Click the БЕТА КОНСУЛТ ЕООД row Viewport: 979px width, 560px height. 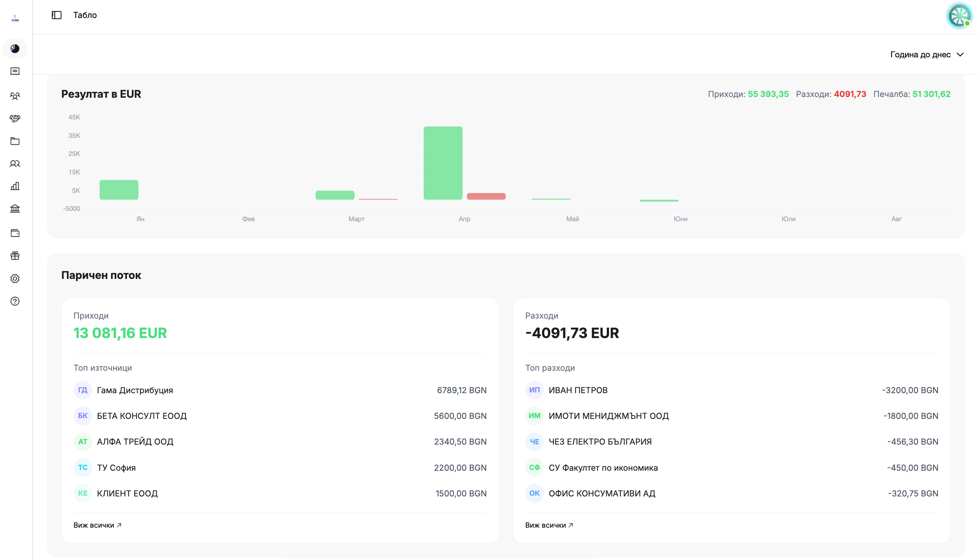(x=280, y=416)
